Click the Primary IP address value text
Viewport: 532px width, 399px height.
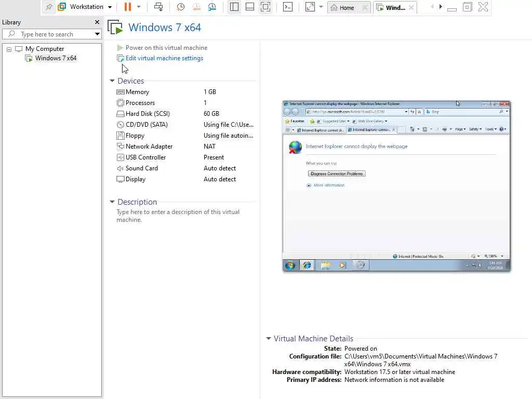[394, 380]
